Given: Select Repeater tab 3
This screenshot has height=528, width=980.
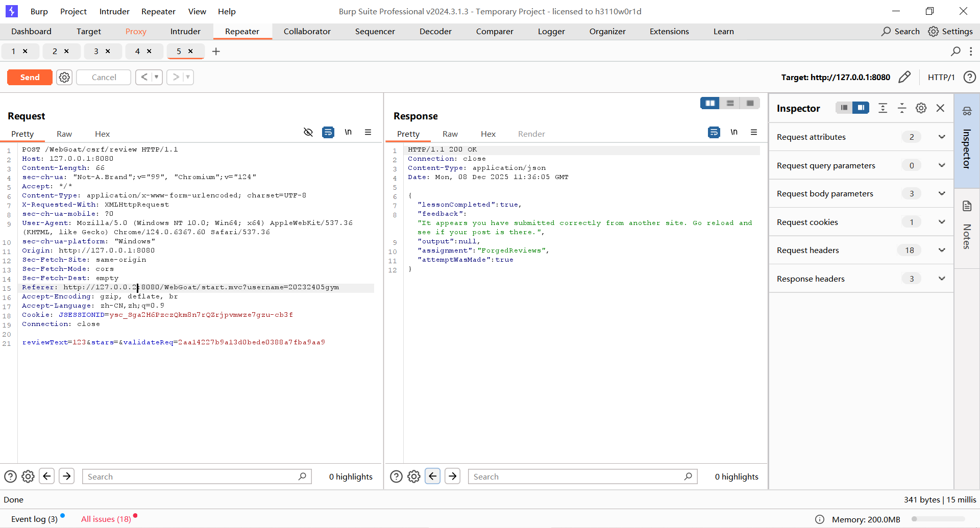Looking at the screenshot, I should [x=96, y=51].
